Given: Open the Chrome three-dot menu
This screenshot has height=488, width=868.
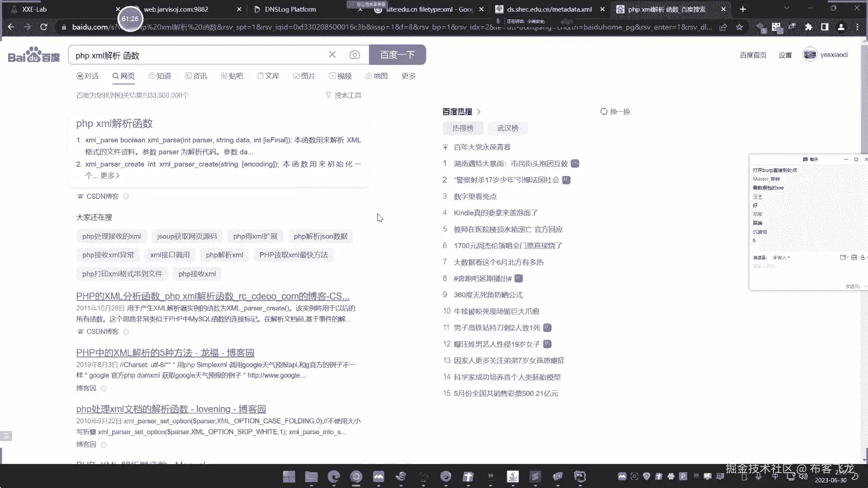Looking at the screenshot, I should [857, 27].
